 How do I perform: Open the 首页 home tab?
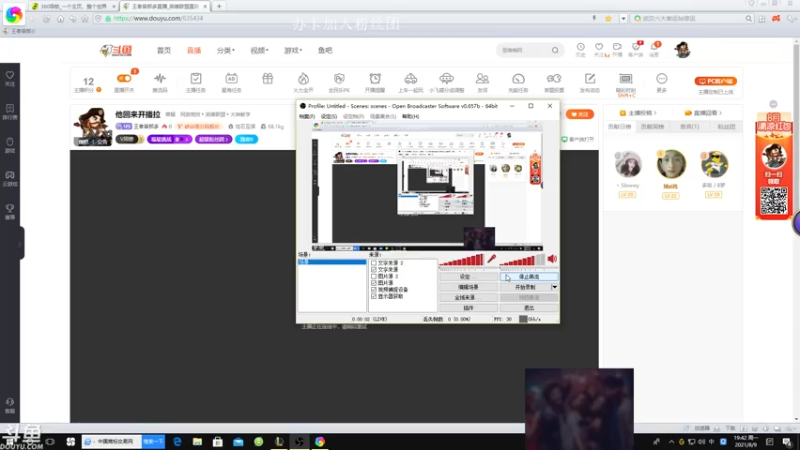(164, 51)
